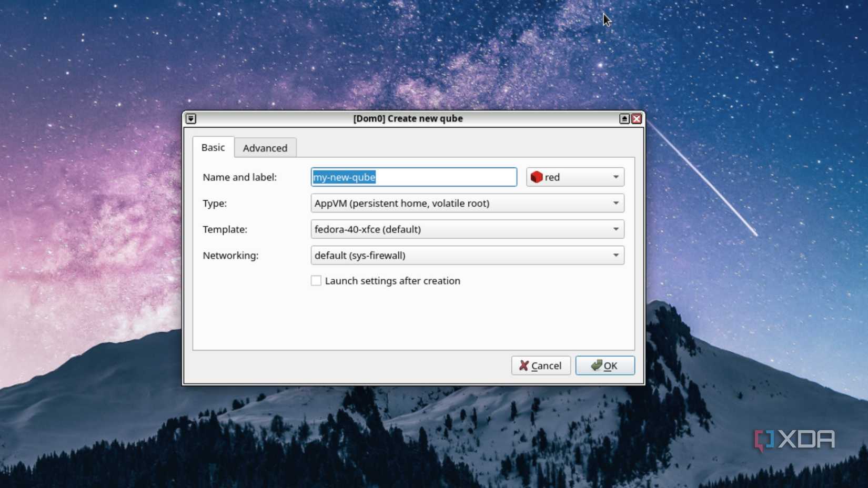The width and height of the screenshot is (868, 488).
Task: Click the Networking dropdown arrow icon
Action: coord(617,255)
